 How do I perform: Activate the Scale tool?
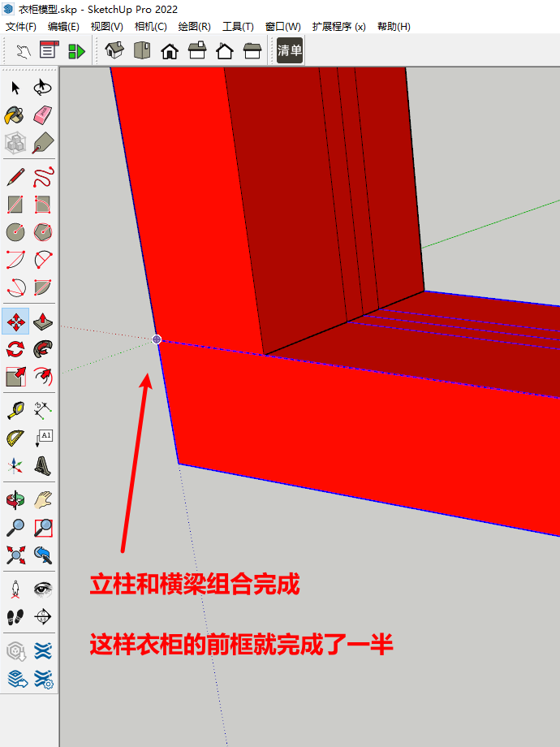point(15,377)
